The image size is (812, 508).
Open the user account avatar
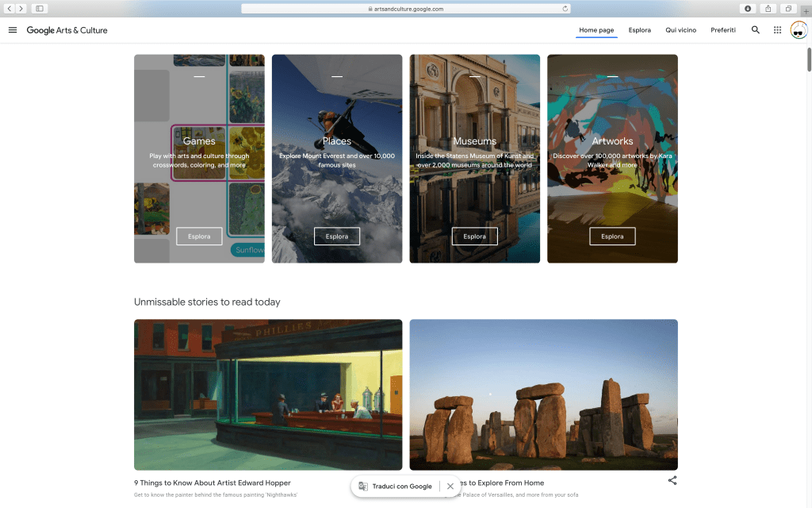(x=799, y=30)
